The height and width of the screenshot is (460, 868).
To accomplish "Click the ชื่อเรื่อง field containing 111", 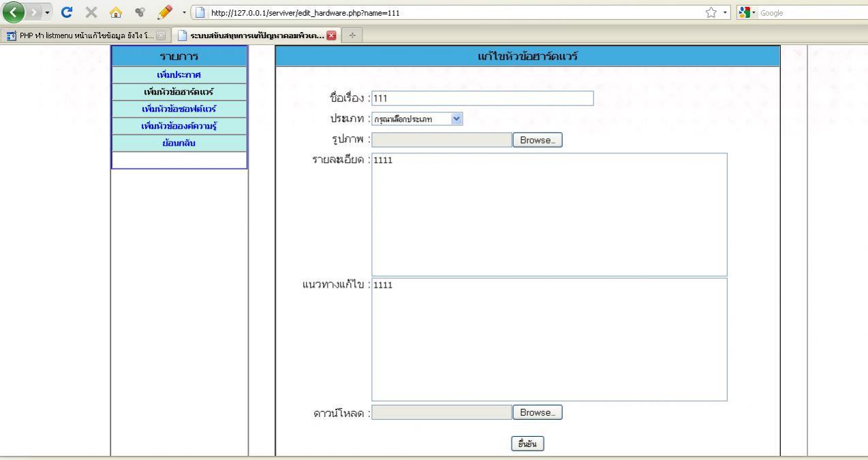I will [x=482, y=98].
